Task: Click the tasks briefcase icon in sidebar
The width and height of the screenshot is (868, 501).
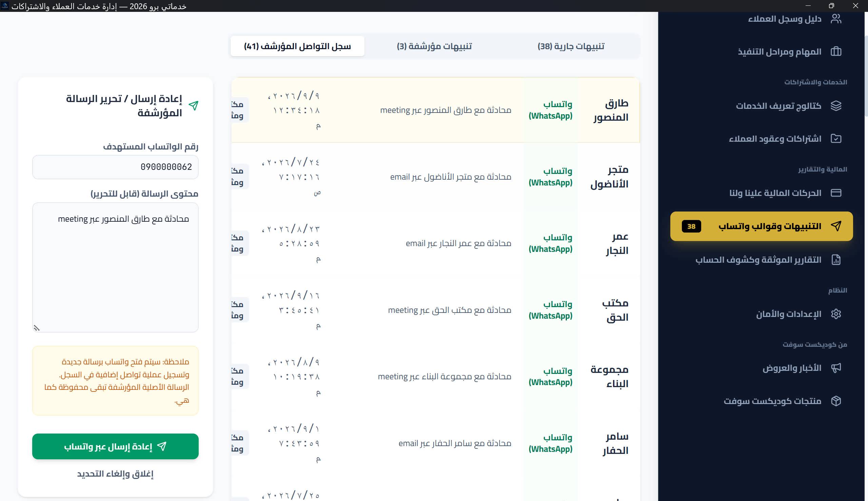Action: coord(836,52)
